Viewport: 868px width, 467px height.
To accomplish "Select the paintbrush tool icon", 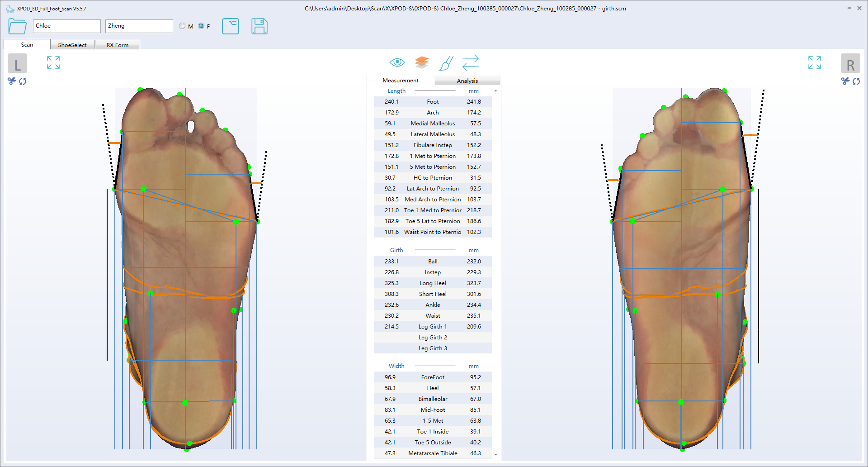I will (x=446, y=63).
